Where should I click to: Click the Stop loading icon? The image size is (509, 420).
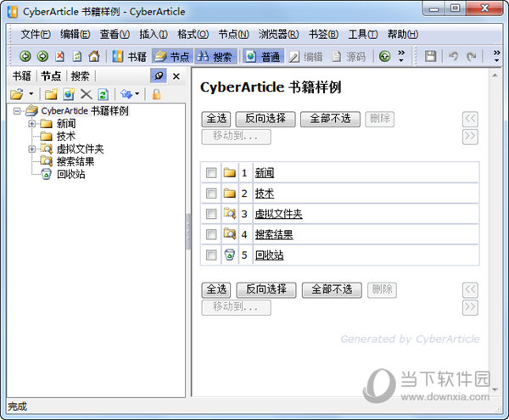click(x=59, y=57)
